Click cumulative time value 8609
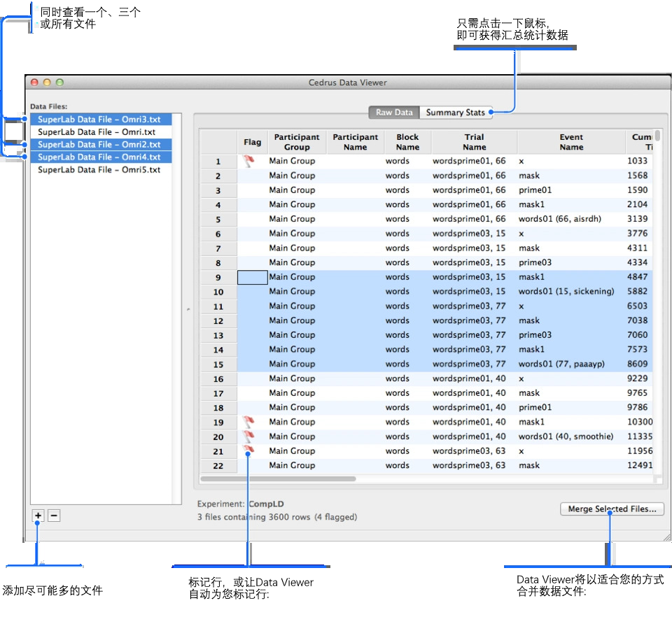Viewport: 672px width, 638px height. pos(637,364)
